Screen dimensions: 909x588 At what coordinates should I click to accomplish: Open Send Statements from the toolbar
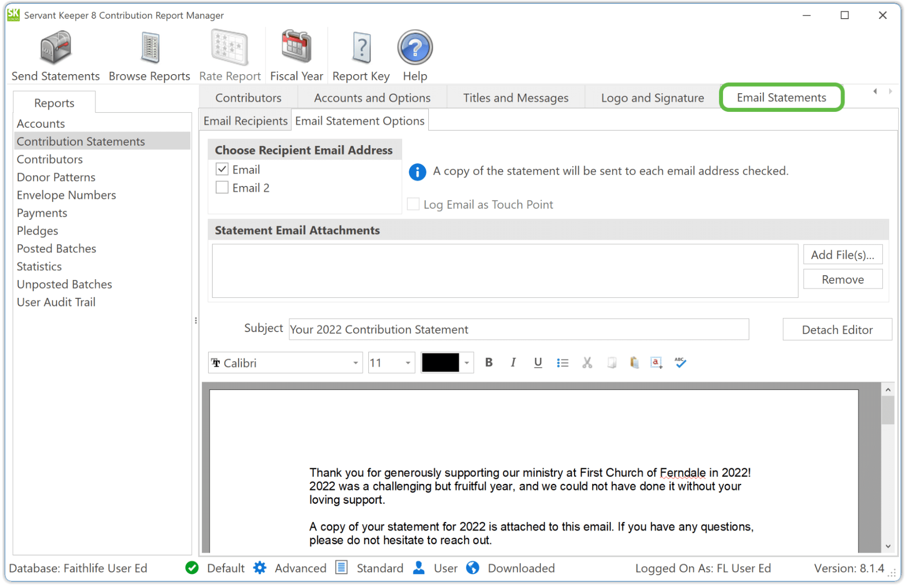point(55,52)
